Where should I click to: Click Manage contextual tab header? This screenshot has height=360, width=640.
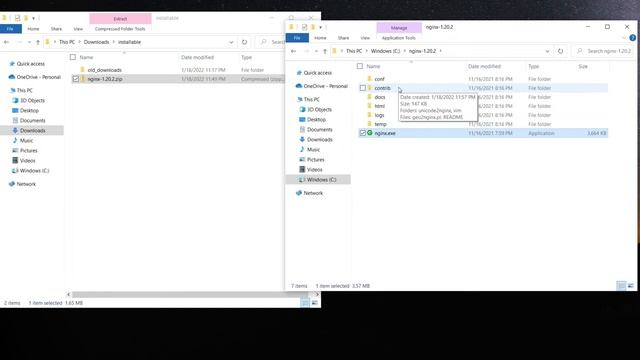tap(399, 28)
